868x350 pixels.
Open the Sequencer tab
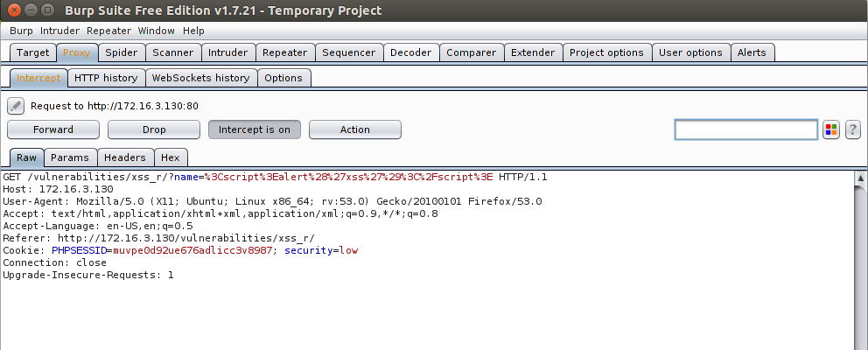point(349,52)
